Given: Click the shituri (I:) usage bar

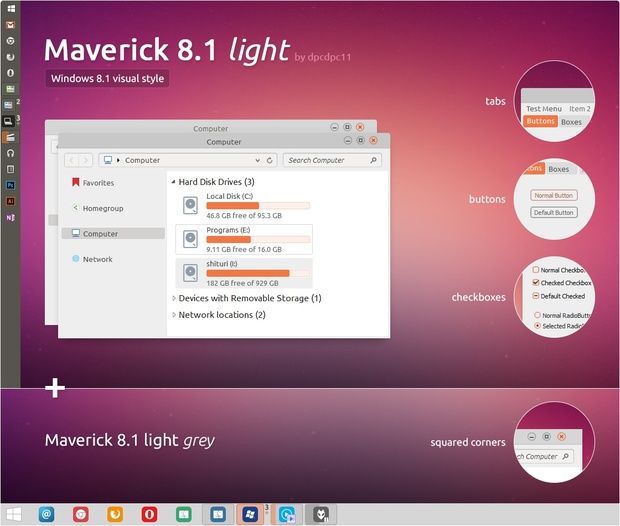Looking at the screenshot, I should pyautogui.click(x=258, y=273).
